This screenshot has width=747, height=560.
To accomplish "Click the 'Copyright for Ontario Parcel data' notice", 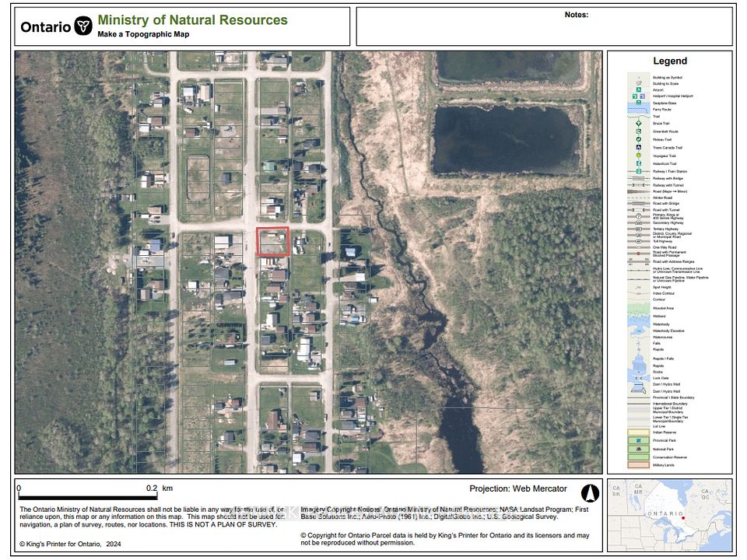I will (445, 539).
